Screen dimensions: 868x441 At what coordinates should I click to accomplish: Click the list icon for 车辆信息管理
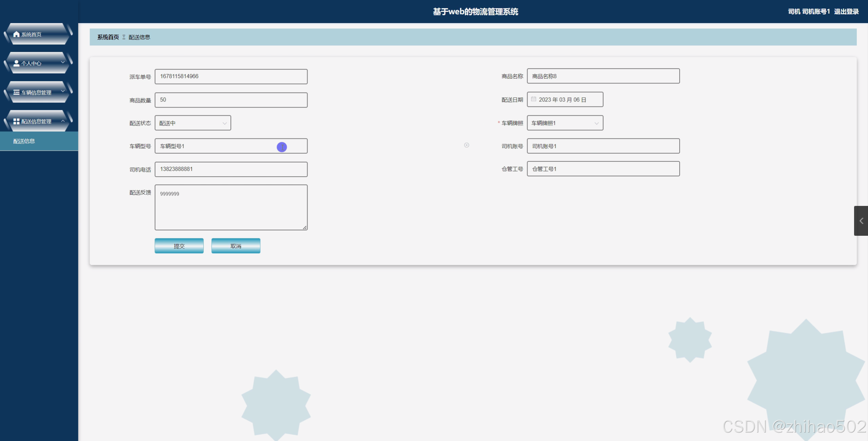point(16,92)
